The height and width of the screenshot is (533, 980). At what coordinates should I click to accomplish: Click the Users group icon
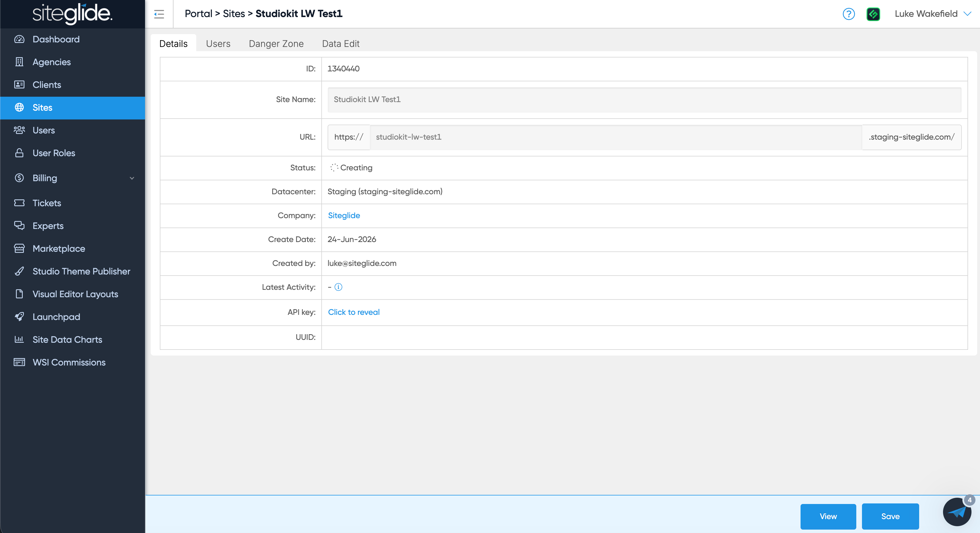pyautogui.click(x=19, y=130)
